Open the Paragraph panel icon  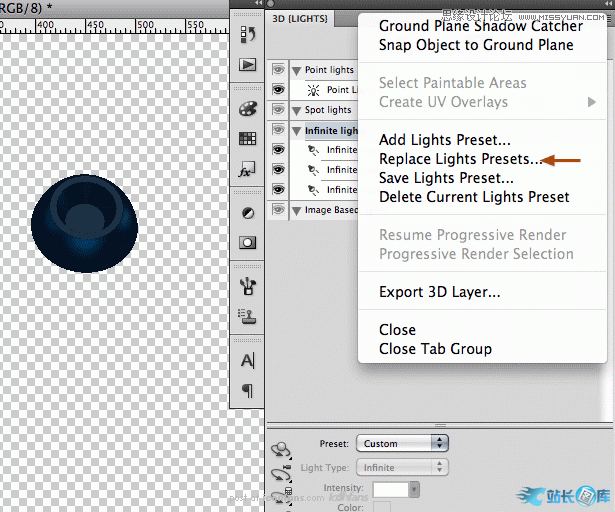247,390
